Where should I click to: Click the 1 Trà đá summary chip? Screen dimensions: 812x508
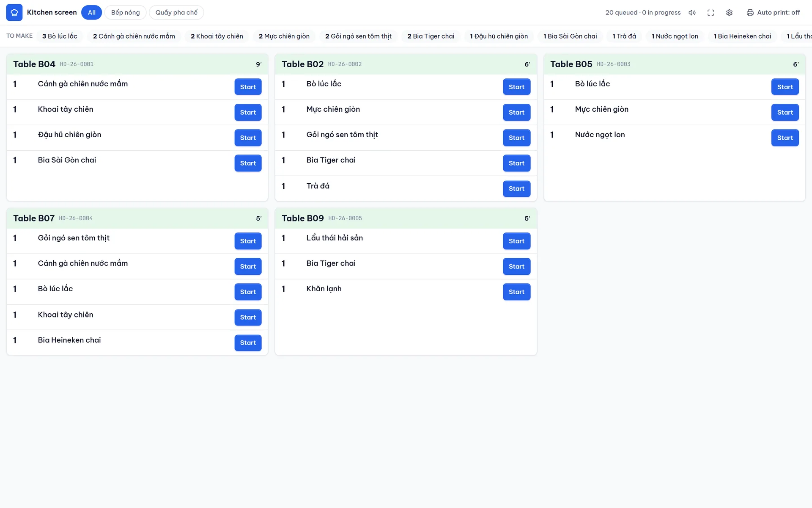(x=624, y=36)
